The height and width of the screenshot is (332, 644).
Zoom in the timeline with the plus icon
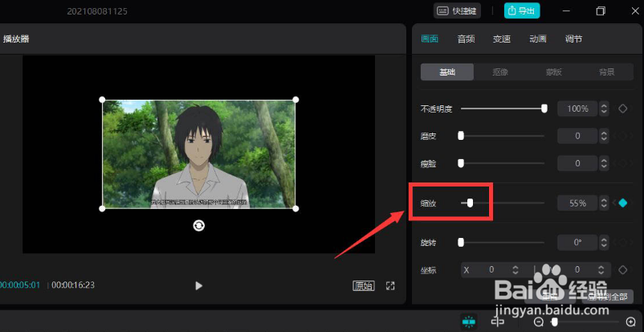[630, 322]
